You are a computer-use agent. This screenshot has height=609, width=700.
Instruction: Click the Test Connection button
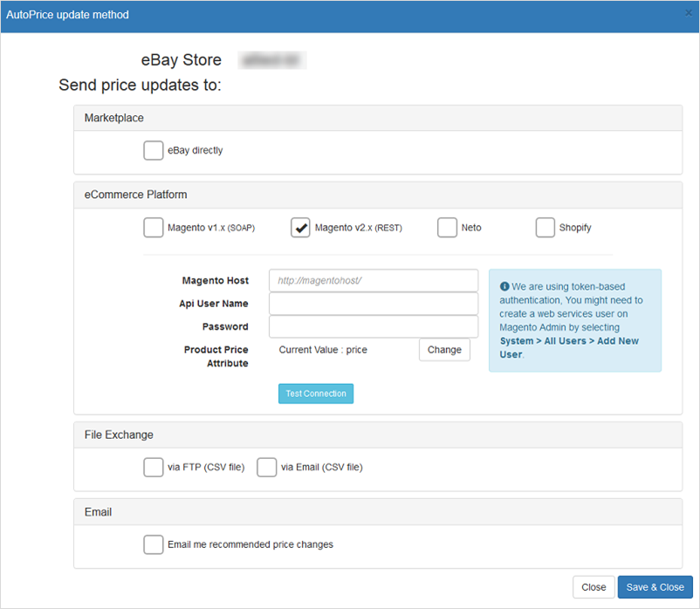[x=316, y=393]
